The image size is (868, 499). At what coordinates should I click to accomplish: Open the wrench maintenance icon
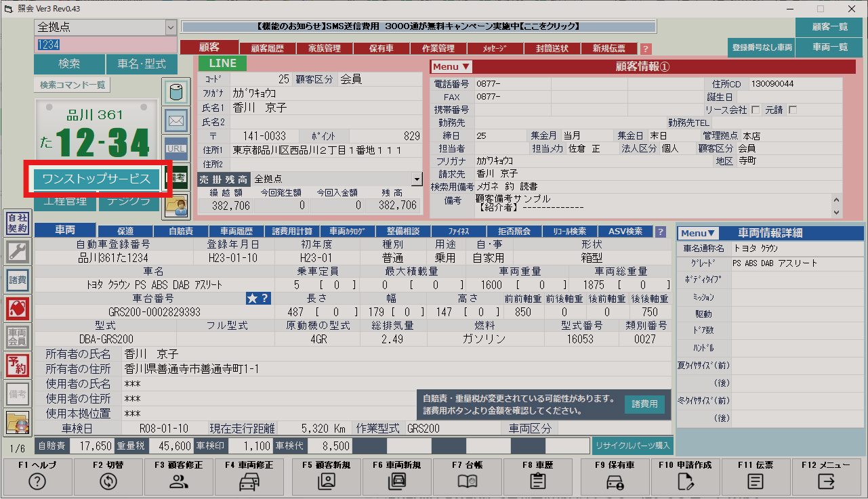17,251
